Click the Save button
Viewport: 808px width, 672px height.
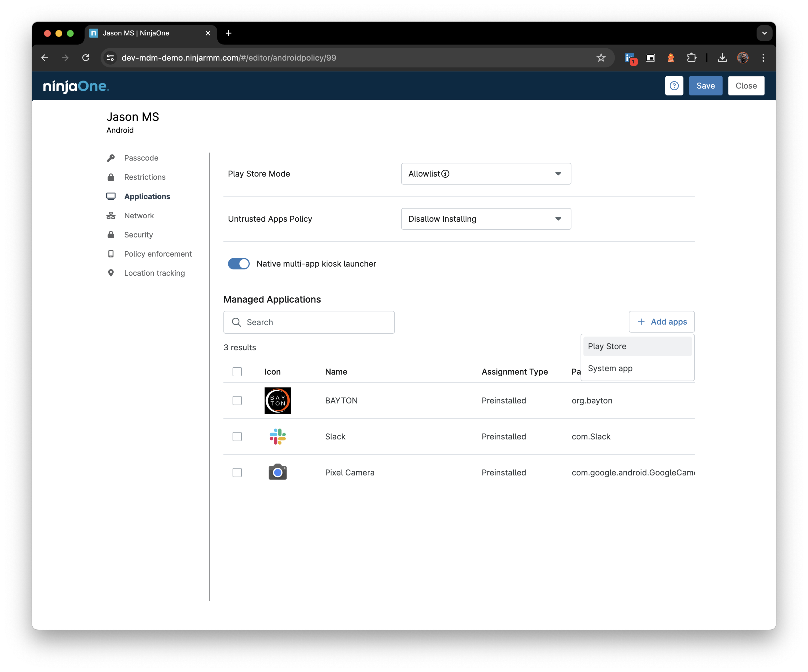tap(705, 85)
